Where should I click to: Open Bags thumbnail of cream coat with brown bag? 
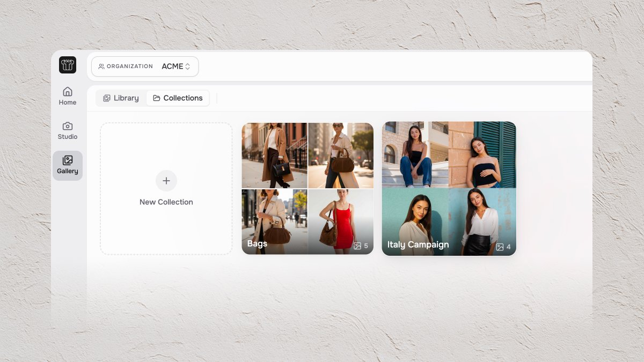pos(275,221)
